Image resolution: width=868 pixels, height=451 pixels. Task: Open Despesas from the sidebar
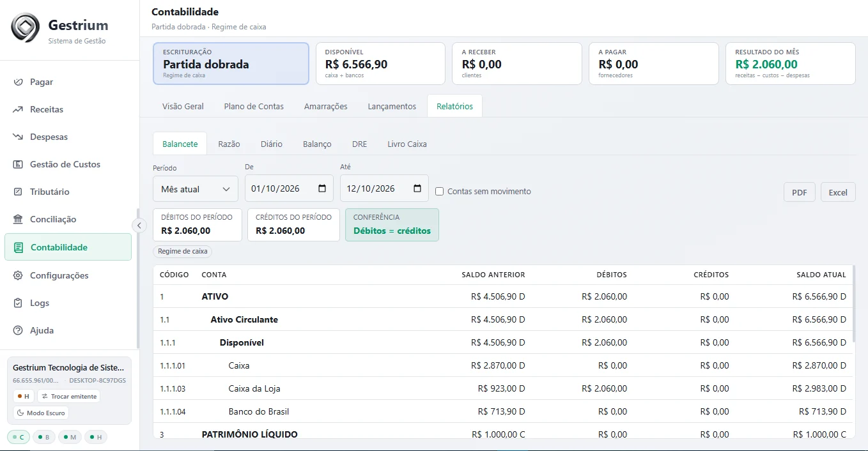[x=68, y=137]
